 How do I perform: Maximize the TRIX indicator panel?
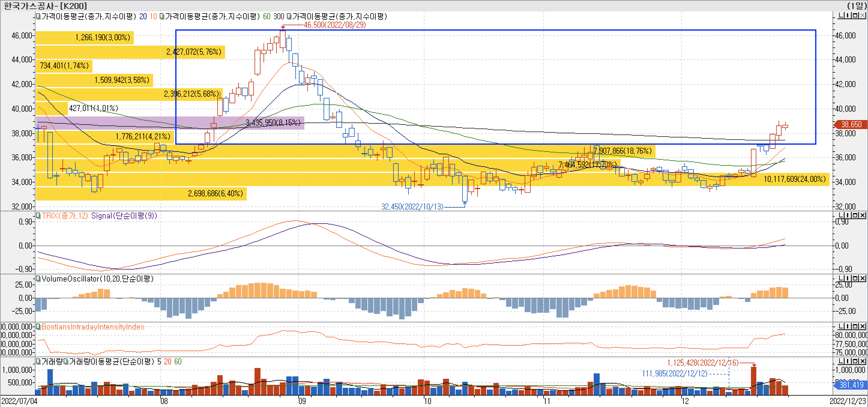tap(855, 215)
